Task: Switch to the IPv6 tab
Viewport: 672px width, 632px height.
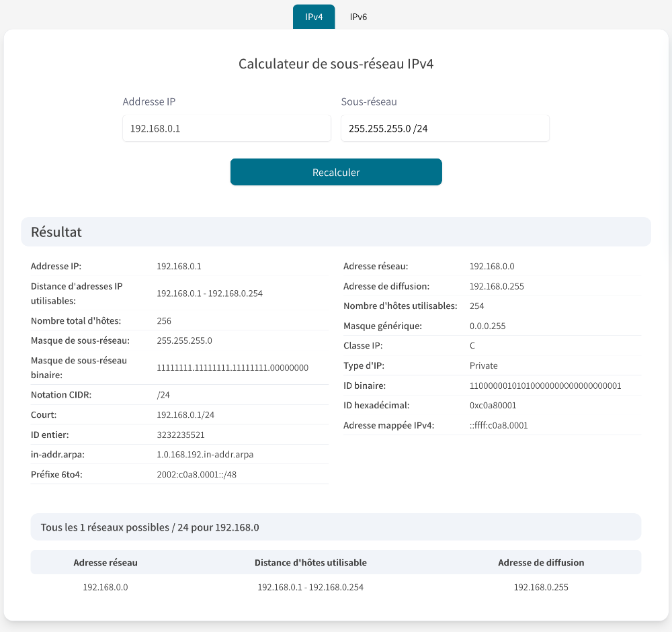Action: click(x=358, y=17)
